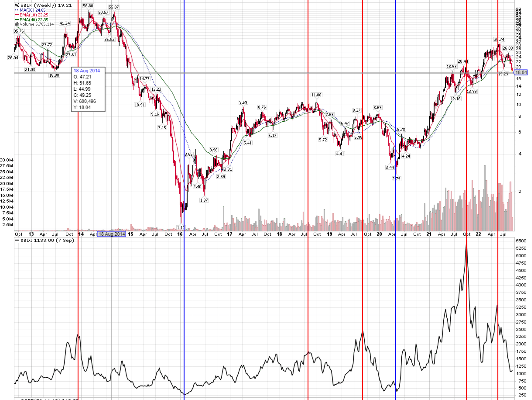The width and height of the screenshot is (532, 400).
Task: Click the 8.27 price label
Action: [x=357, y=110]
